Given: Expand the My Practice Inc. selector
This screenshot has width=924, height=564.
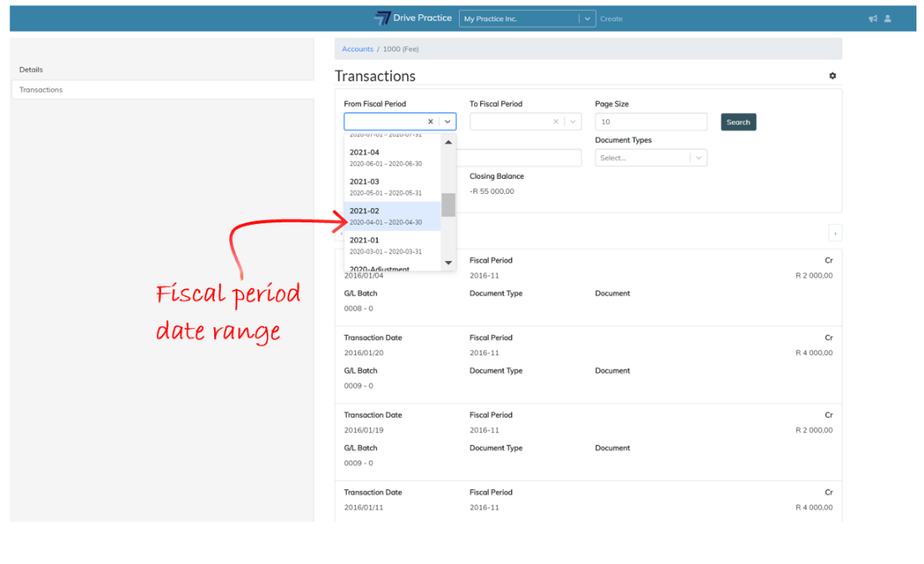Looking at the screenshot, I should pos(587,18).
